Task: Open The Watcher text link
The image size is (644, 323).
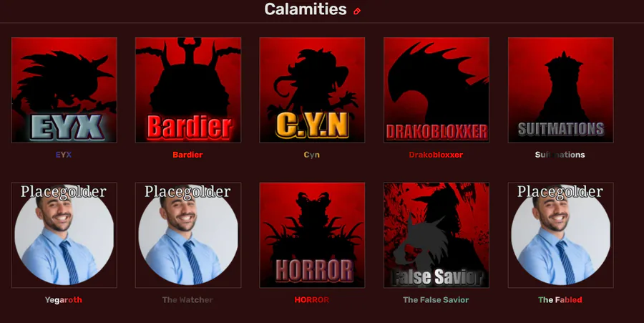Action: click(187, 300)
